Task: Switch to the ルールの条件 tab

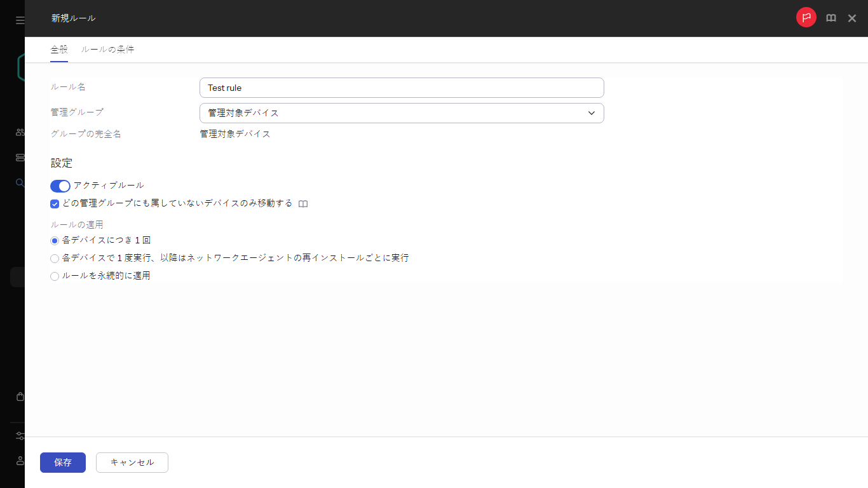Action: (107, 49)
